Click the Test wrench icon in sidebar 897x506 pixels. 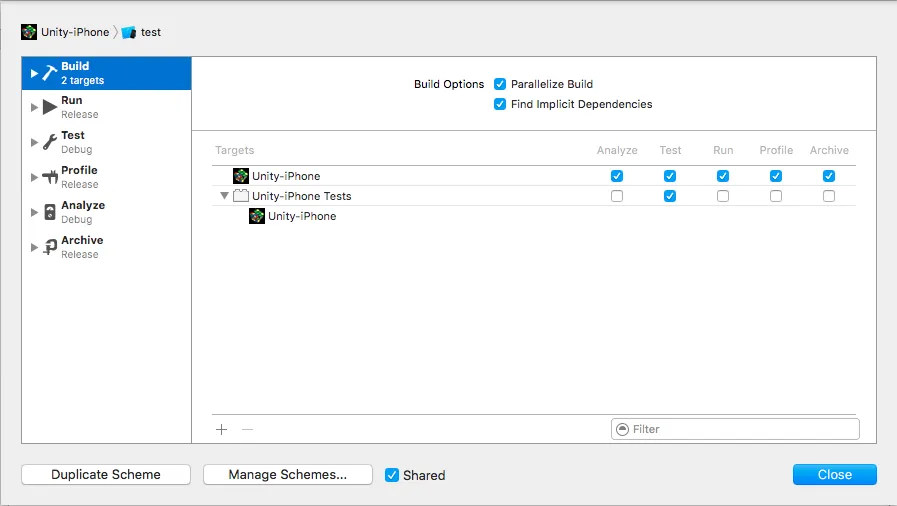pyautogui.click(x=50, y=142)
